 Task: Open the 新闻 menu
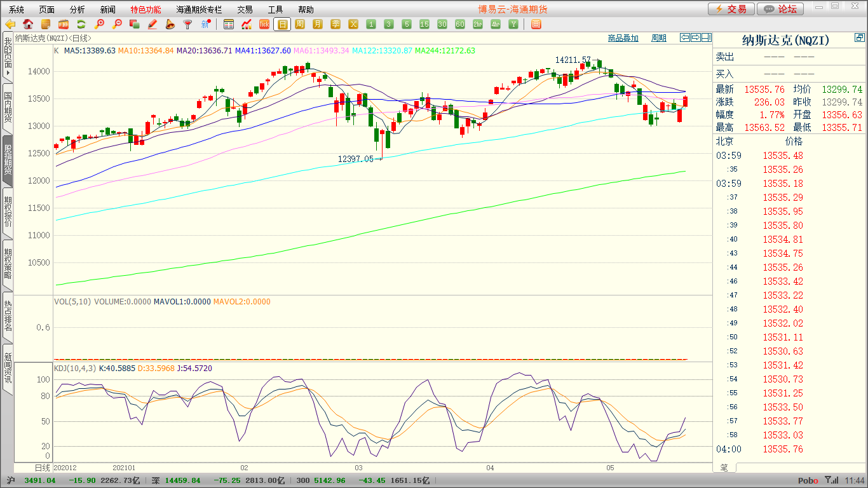(108, 10)
